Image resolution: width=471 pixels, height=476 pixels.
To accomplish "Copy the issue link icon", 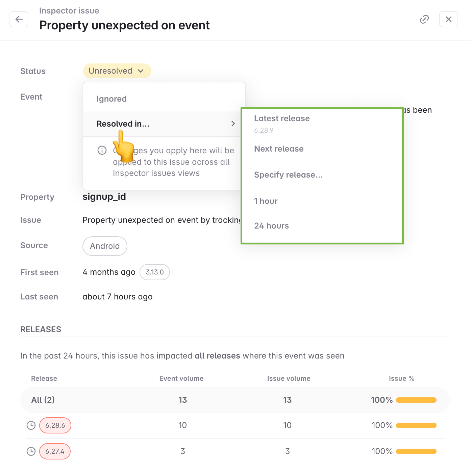I will coord(424,19).
